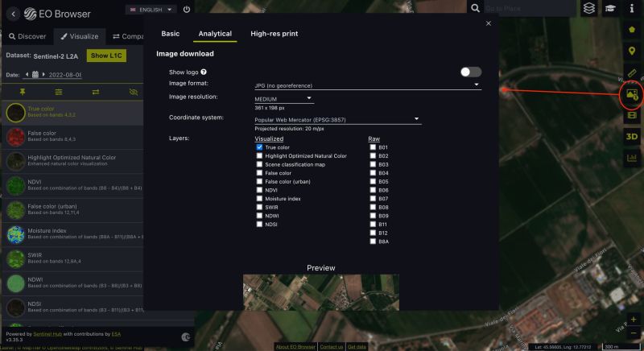Click the hide layer crossed-eye icon
The height and width of the screenshot is (351, 644).
133,92
